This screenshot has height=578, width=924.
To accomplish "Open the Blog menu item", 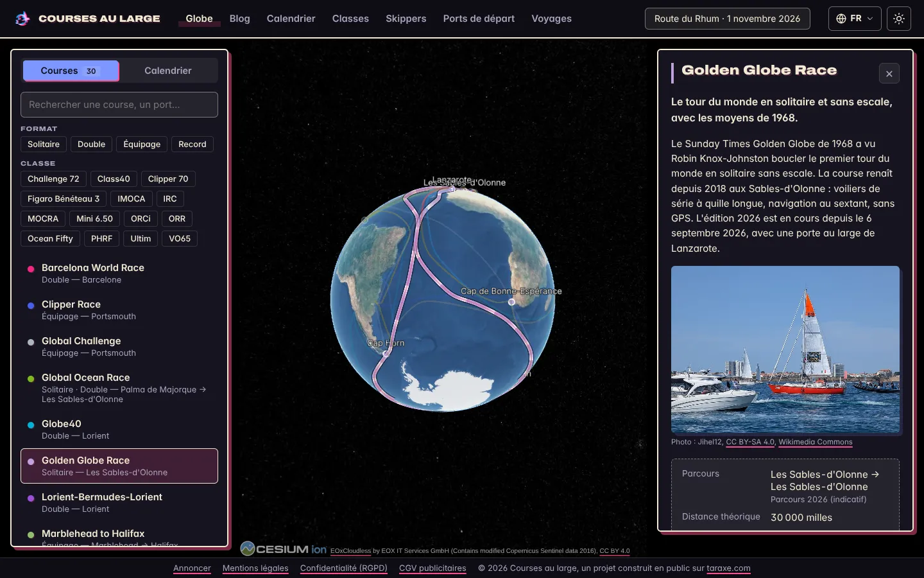I will coord(240,19).
